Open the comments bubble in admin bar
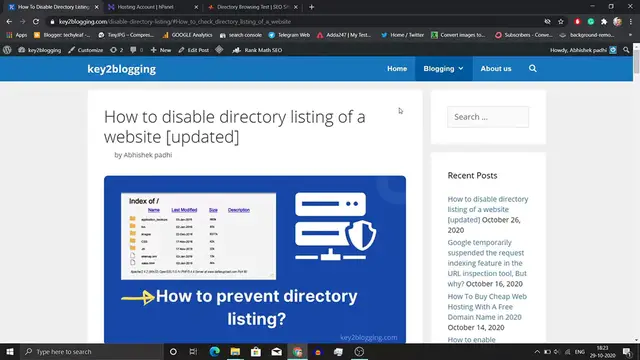 tap(136, 50)
